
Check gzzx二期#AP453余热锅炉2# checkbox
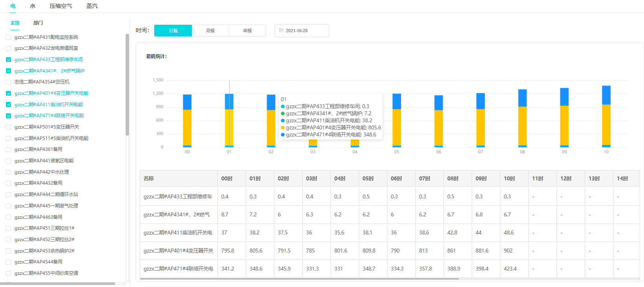8,251
